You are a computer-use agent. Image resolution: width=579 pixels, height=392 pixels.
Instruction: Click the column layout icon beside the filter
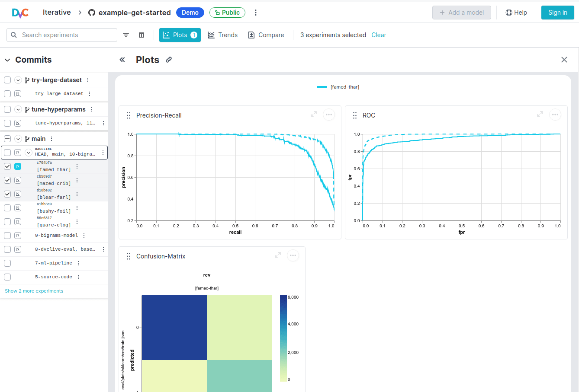tap(142, 35)
